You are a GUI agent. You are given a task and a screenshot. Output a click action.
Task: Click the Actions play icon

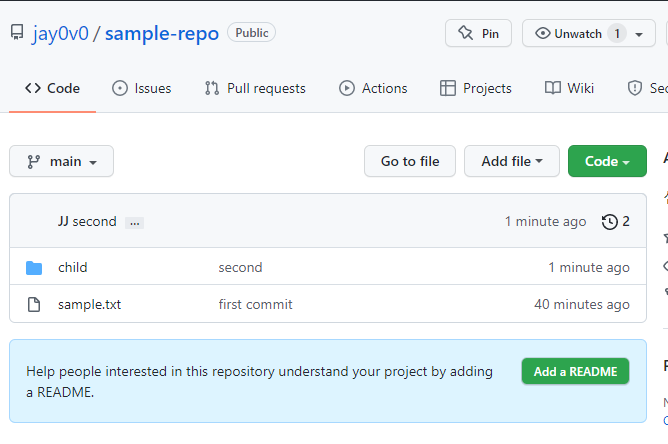tap(347, 88)
